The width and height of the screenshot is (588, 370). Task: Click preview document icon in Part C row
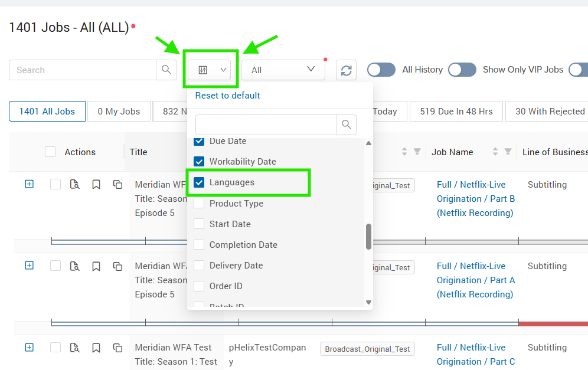[74, 348]
